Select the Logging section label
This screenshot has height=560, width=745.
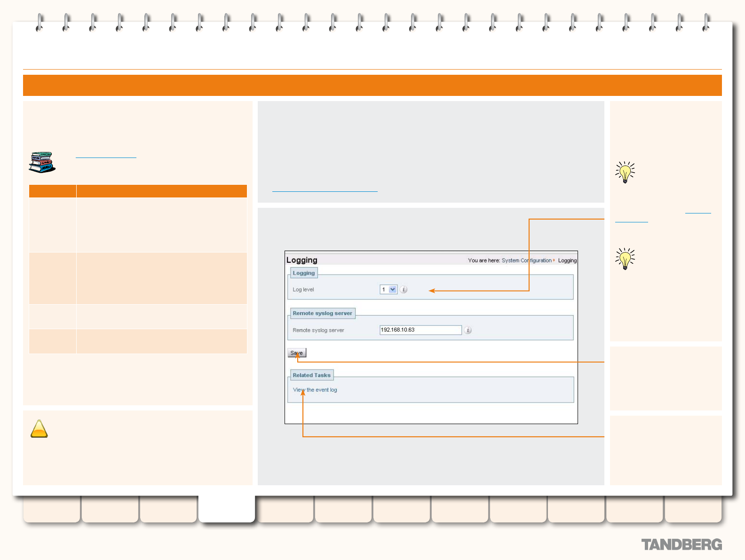pyautogui.click(x=304, y=273)
